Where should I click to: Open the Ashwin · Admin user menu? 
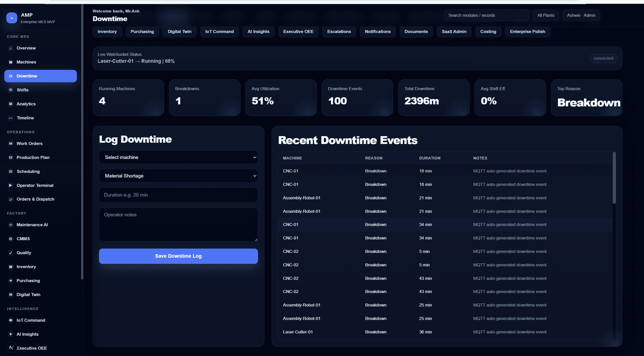click(581, 15)
